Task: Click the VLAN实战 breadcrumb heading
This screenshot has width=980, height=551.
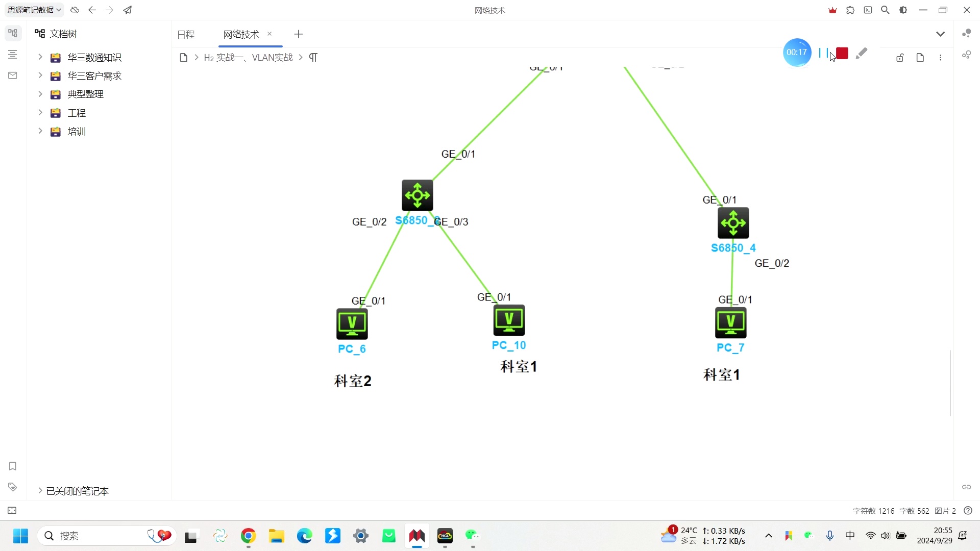Action: 249,58
